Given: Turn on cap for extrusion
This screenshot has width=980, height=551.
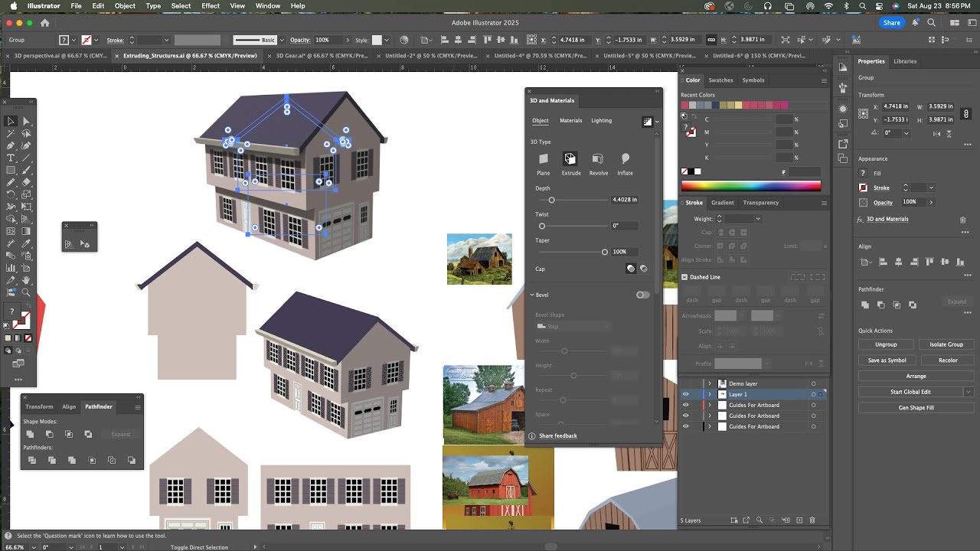Looking at the screenshot, I should point(631,269).
